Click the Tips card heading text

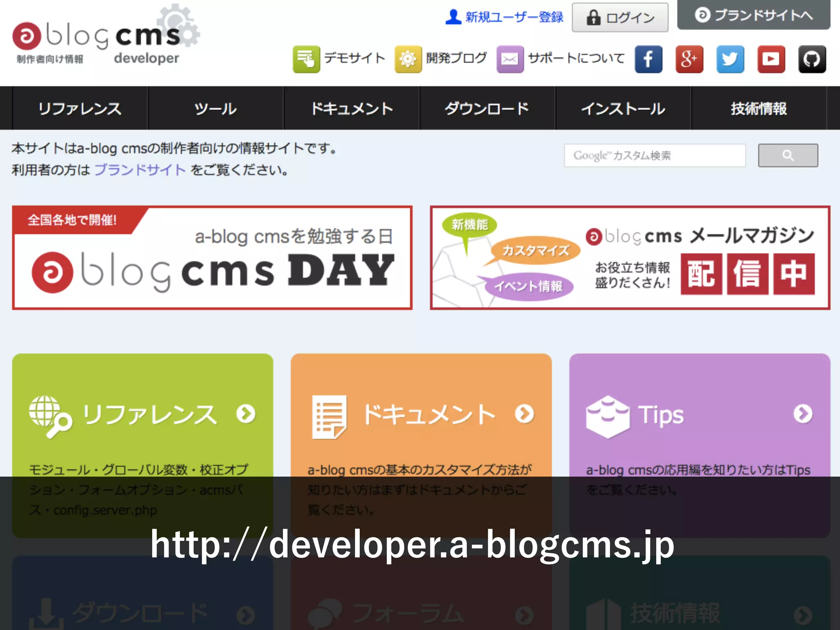pos(661,415)
